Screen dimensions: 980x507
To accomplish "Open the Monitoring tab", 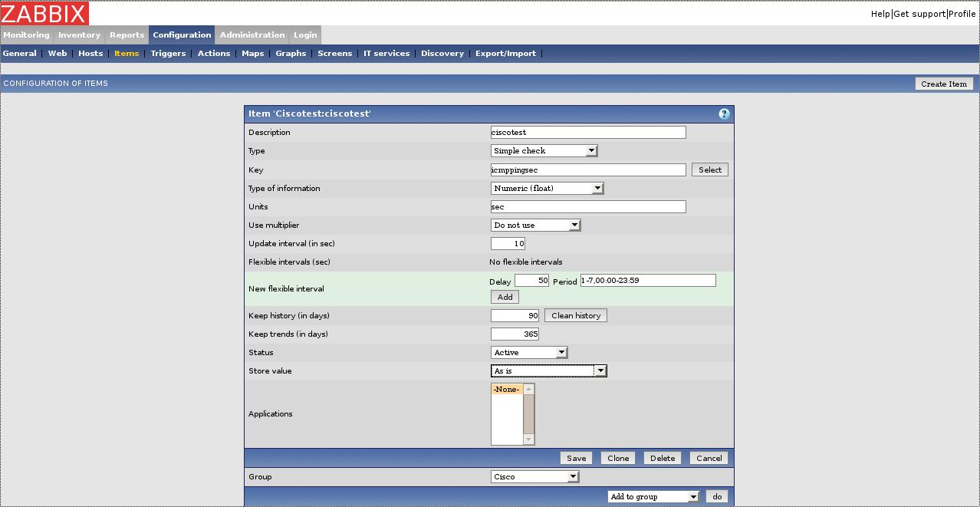I will [x=26, y=35].
